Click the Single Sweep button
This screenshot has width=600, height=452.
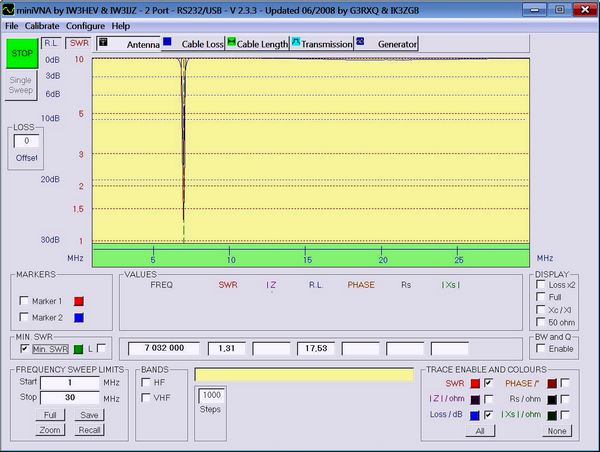pyautogui.click(x=21, y=85)
